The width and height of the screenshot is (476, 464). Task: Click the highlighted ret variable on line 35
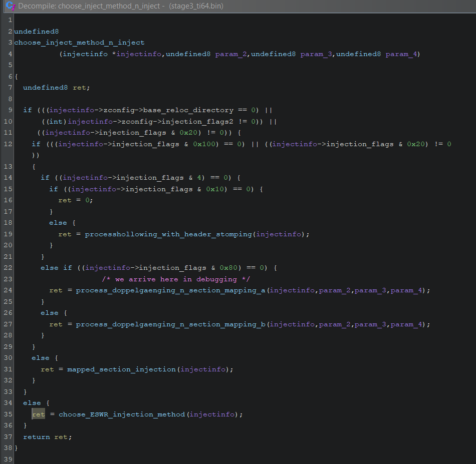click(39, 414)
